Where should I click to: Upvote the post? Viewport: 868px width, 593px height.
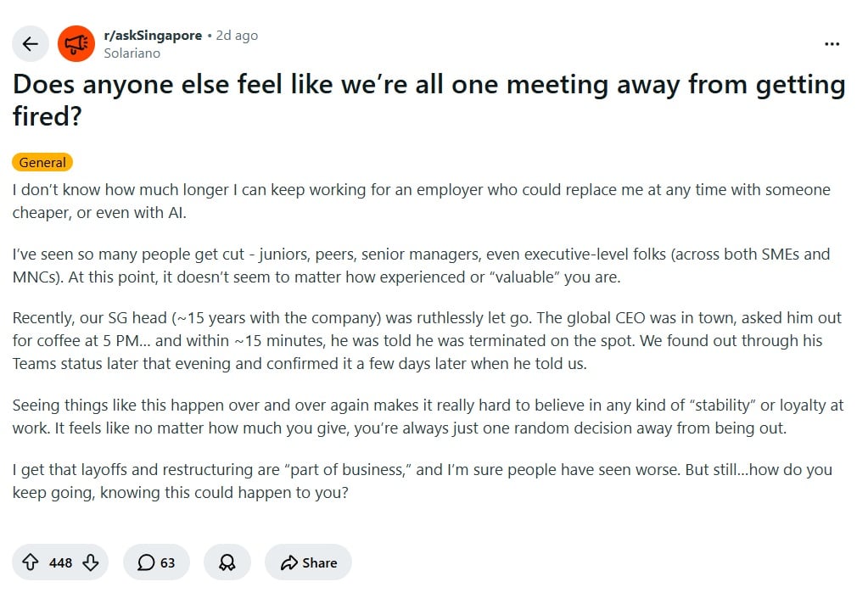pyautogui.click(x=31, y=562)
